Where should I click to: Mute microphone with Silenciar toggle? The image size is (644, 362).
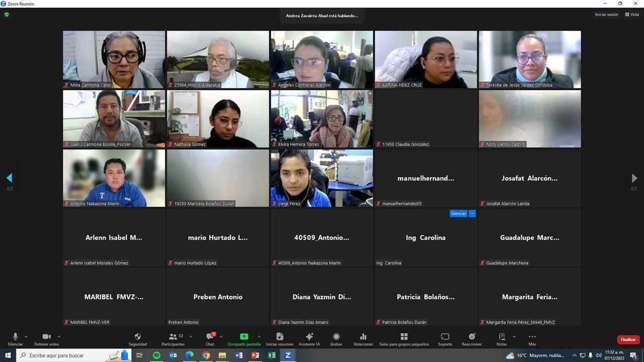15,337
